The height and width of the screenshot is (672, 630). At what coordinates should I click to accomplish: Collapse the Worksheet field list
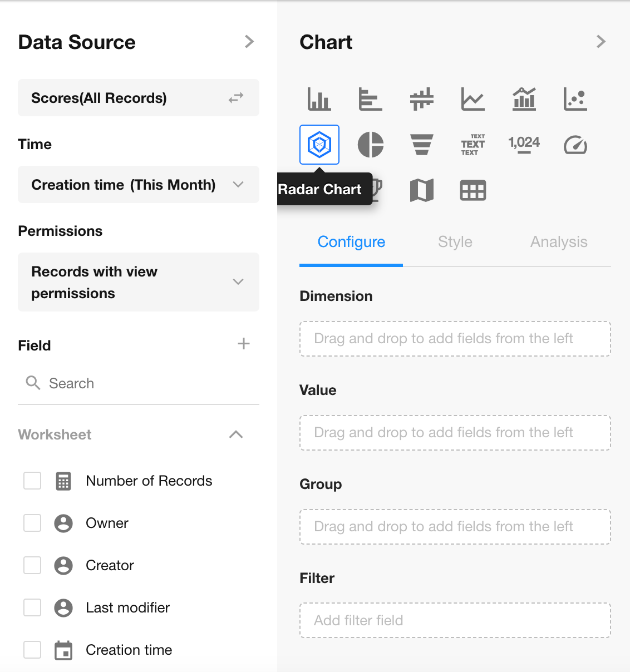236,434
